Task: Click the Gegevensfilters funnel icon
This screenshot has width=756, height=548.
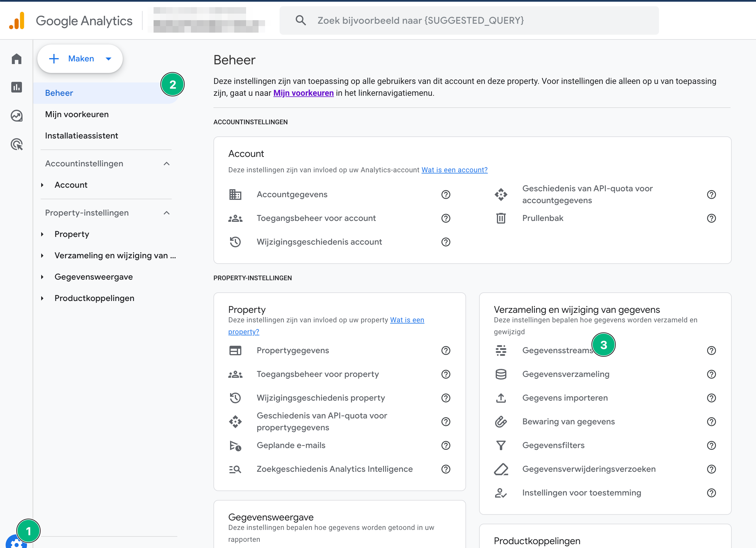Action: pyautogui.click(x=501, y=445)
